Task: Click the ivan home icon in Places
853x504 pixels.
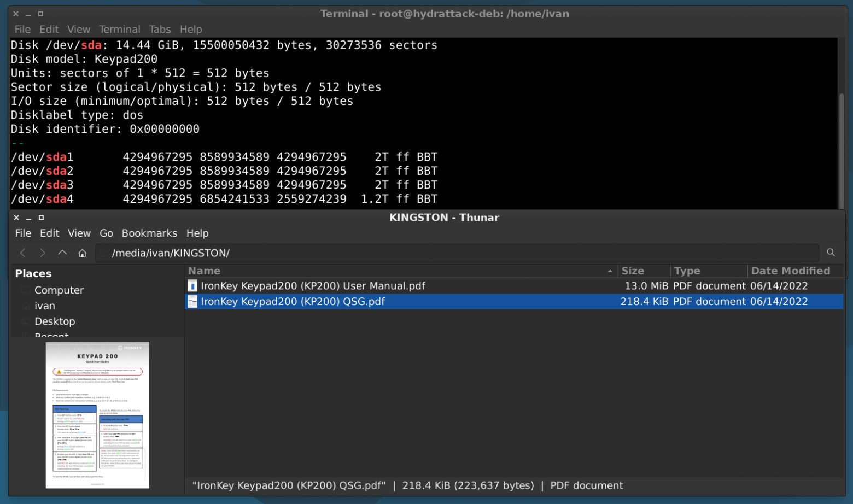Action: tap(26, 306)
